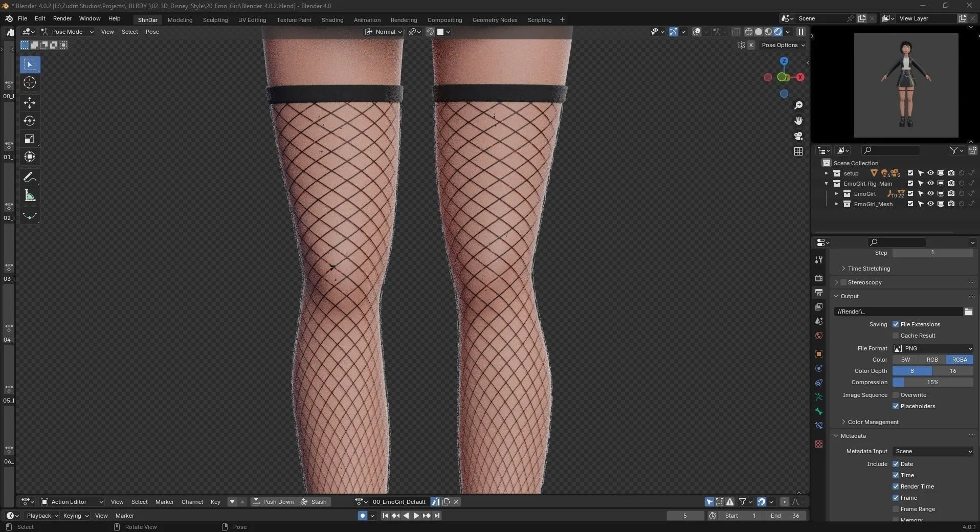Open the Object Properties tab
Image resolution: width=980 pixels, height=532 pixels.
click(818, 354)
